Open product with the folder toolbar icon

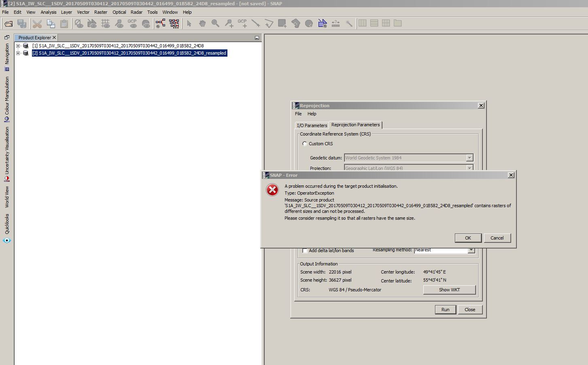click(8, 24)
